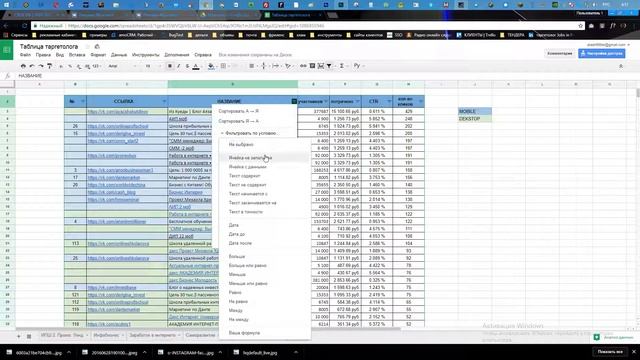Toggle bold formatting in the toolbar
The image size is (640, 360).
click(170, 66)
